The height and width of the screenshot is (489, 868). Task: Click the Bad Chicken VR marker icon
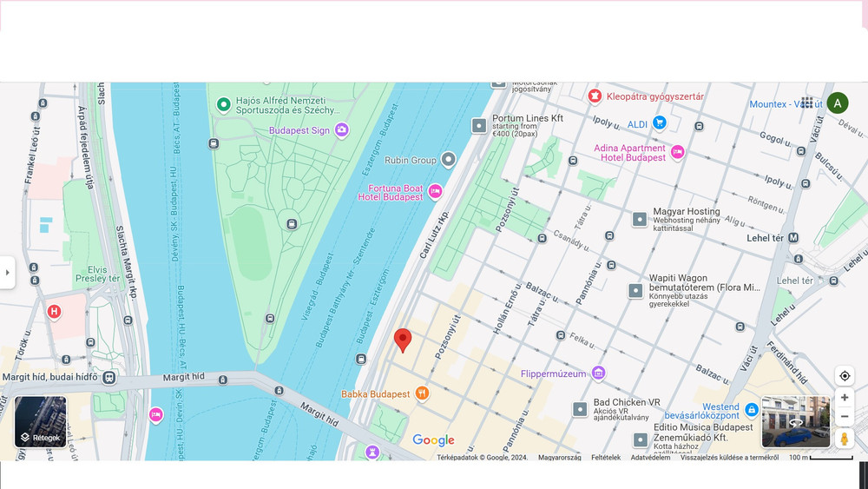[580, 410]
